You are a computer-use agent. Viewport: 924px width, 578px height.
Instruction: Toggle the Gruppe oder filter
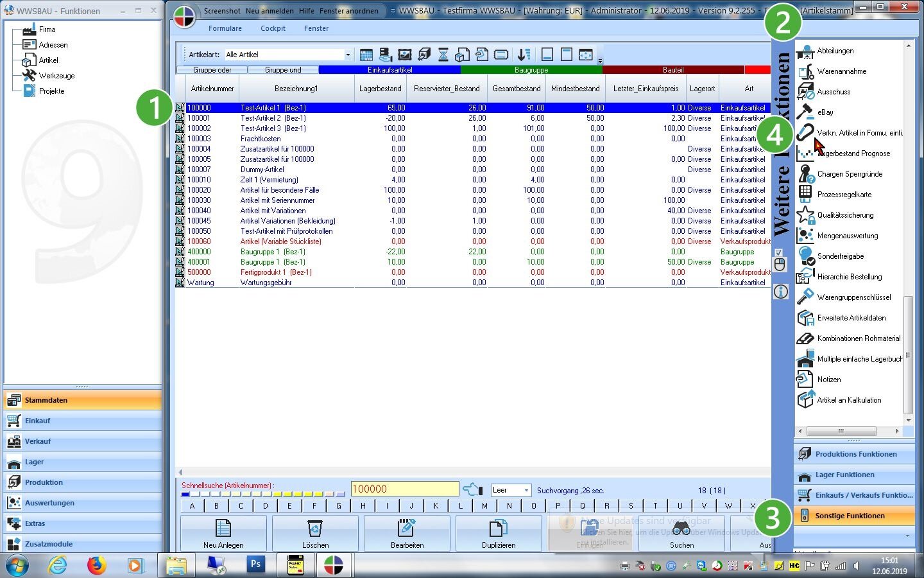click(x=212, y=70)
